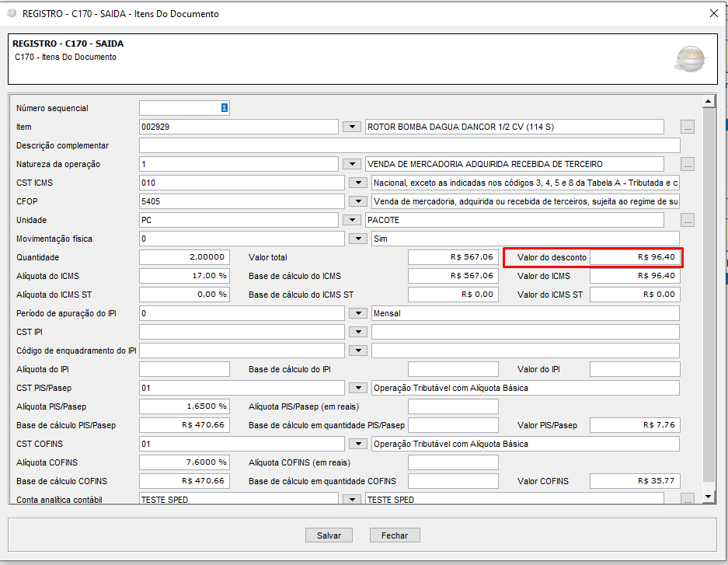Select the Quantidade input field
This screenshot has height=565, width=728.
pyautogui.click(x=184, y=257)
